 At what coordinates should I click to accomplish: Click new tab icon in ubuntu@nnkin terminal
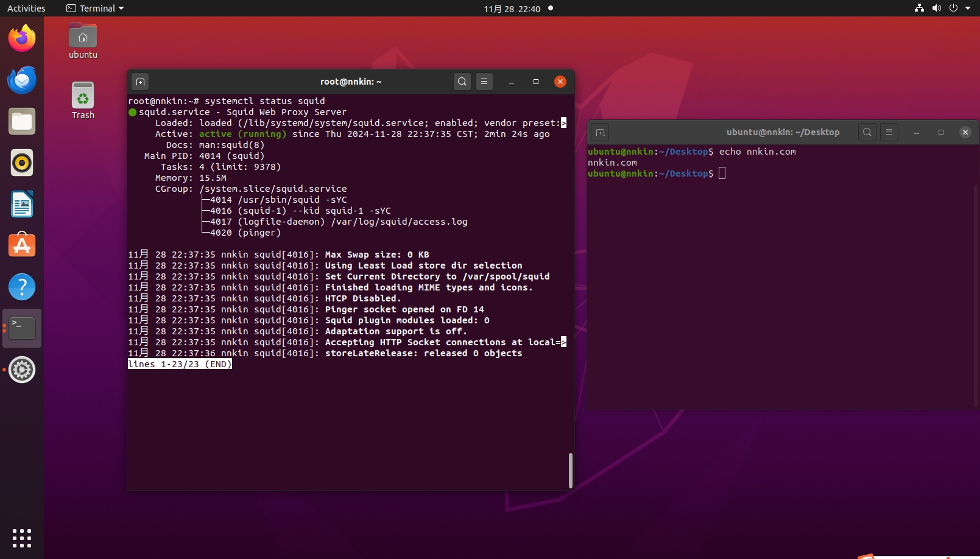pos(600,132)
